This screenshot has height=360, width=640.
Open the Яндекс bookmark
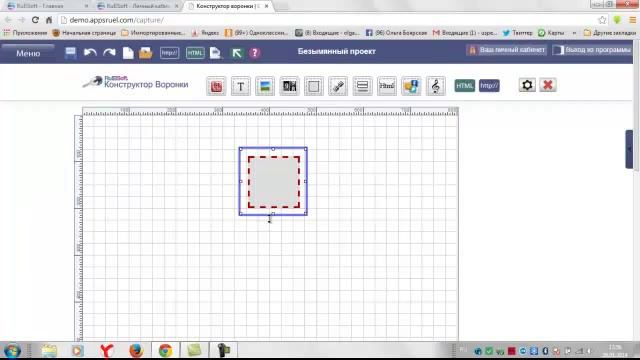pos(205,33)
